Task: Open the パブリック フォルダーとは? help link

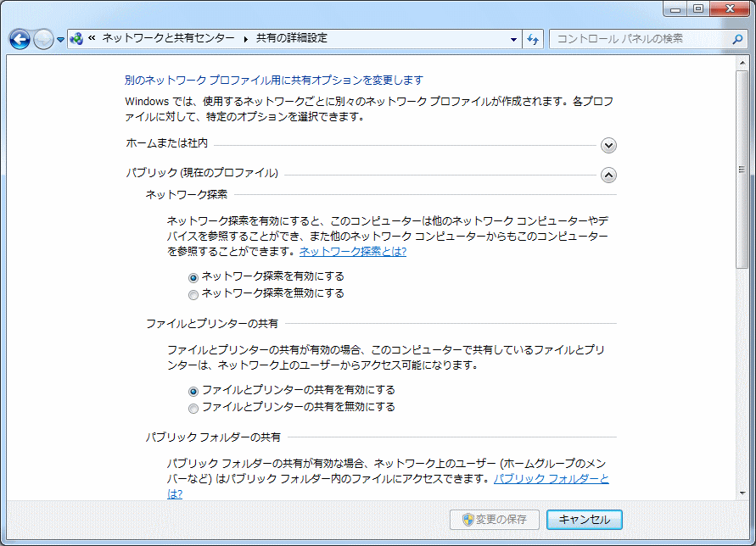Action: point(551,479)
